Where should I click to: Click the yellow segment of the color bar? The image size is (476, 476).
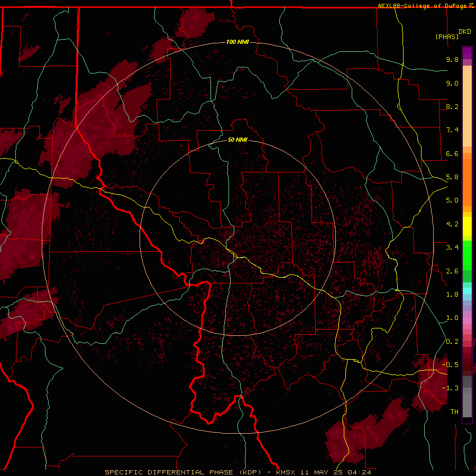(467, 226)
